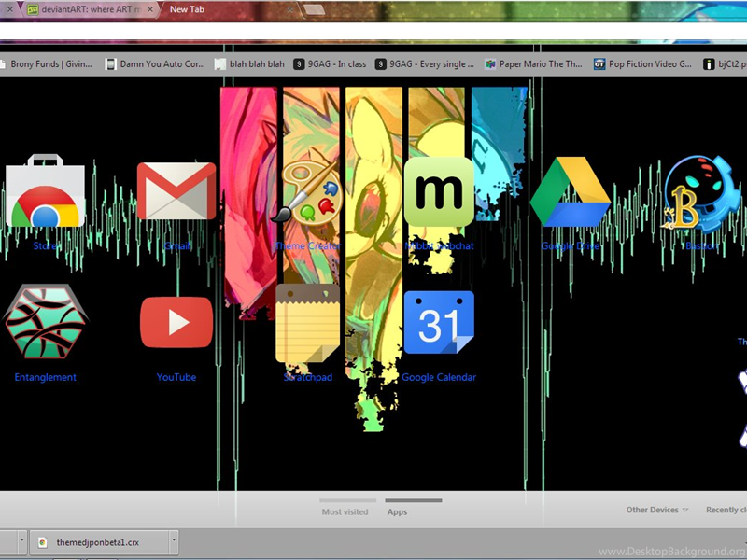Expand the Other Devices menu
This screenshot has width=747, height=560.
(x=657, y=510)
